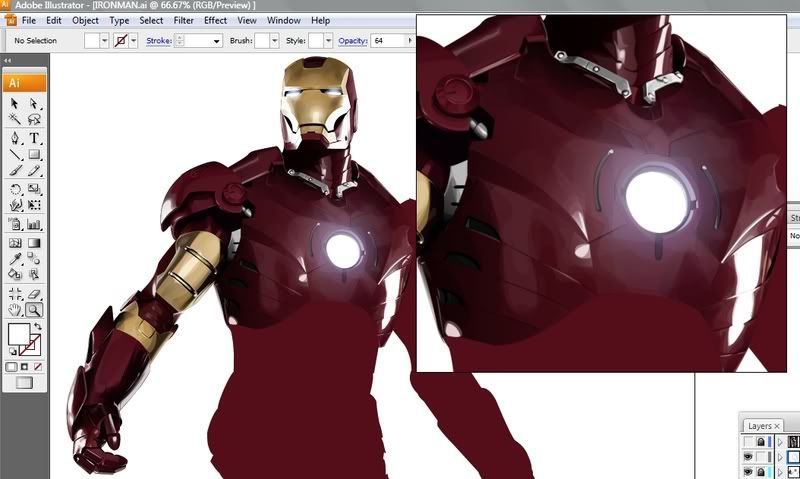Unlock the top layer padlock
800x479 pixels.
[761, 442]
